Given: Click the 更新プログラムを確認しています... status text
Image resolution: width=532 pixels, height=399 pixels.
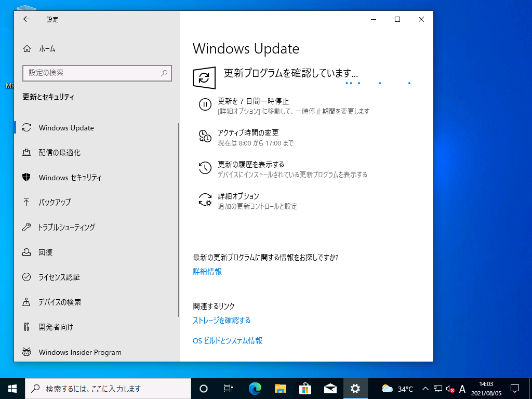Looking at the screenshot, I should click(291, 73).
